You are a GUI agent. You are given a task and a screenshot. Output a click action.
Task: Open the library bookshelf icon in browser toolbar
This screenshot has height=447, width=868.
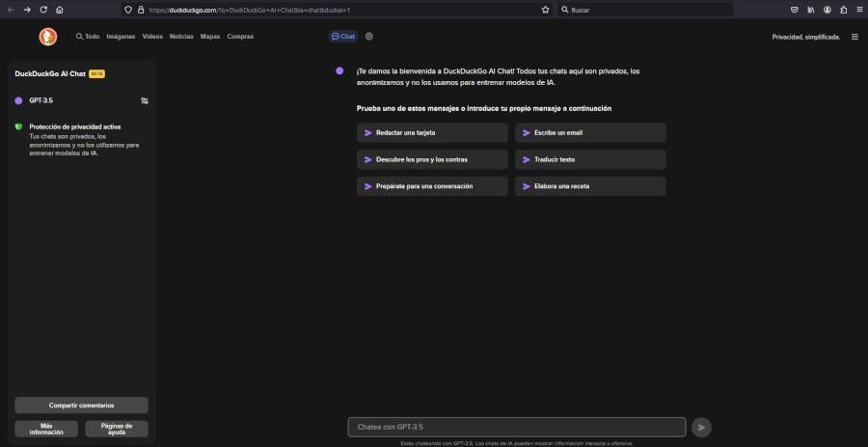click(810, 10)
